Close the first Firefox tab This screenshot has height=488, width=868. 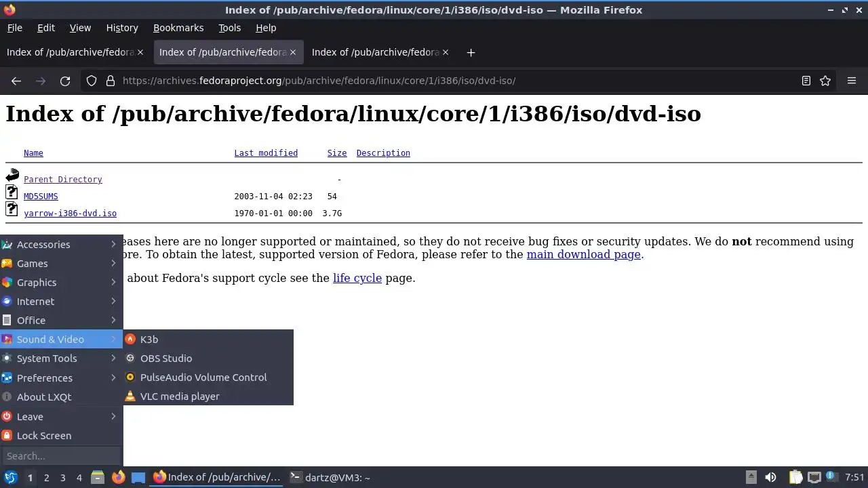(x=140, y=52)
